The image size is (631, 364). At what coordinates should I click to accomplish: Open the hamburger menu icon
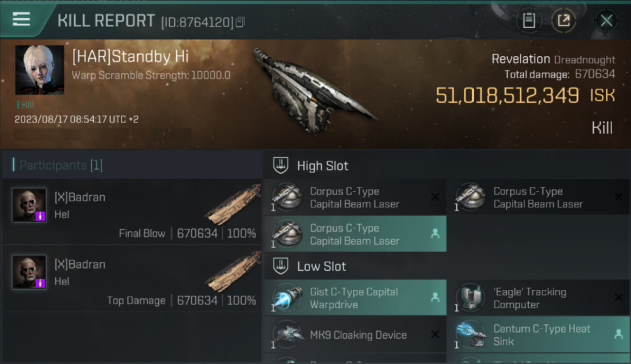pyautogui.click(x=21, y=19)
